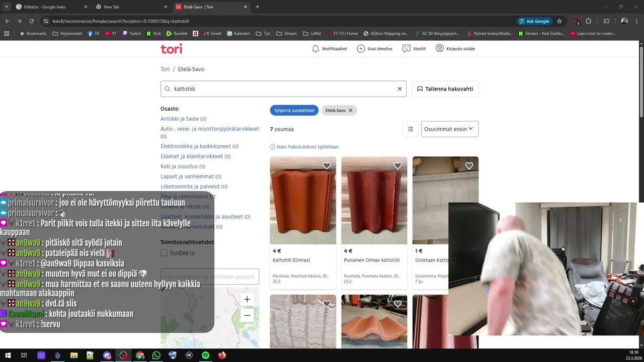644x362 pixels.
Task: Clear the kattotiili search text
Action: (x=400, y=88)
